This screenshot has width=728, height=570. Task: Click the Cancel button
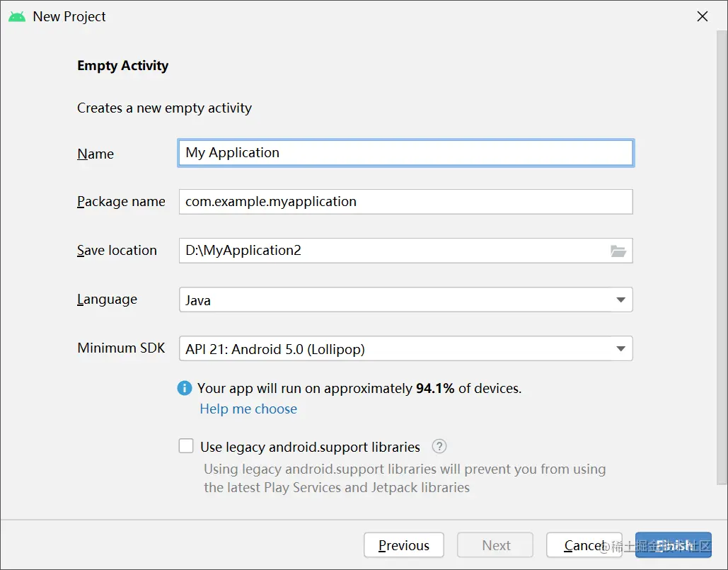pos(584,545)
